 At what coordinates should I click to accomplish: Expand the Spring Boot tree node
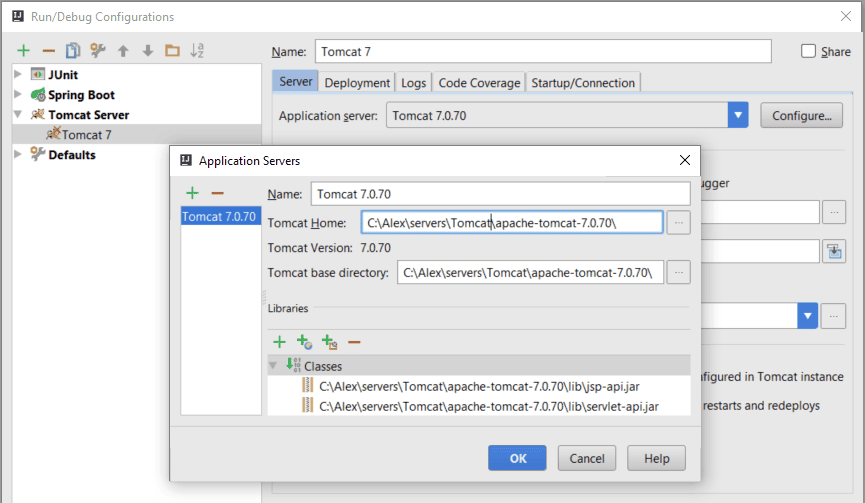click(x=18, y=94)
